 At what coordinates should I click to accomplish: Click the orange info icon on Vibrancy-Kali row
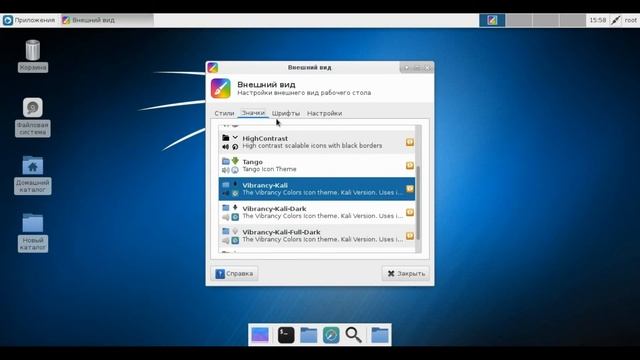tap(410, 189)
